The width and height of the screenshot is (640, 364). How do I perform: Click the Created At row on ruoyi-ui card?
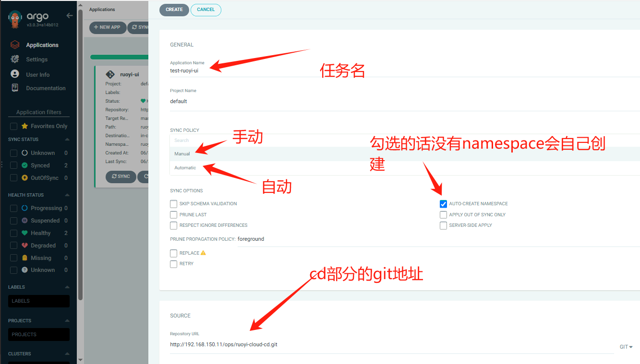coord(127,153)
